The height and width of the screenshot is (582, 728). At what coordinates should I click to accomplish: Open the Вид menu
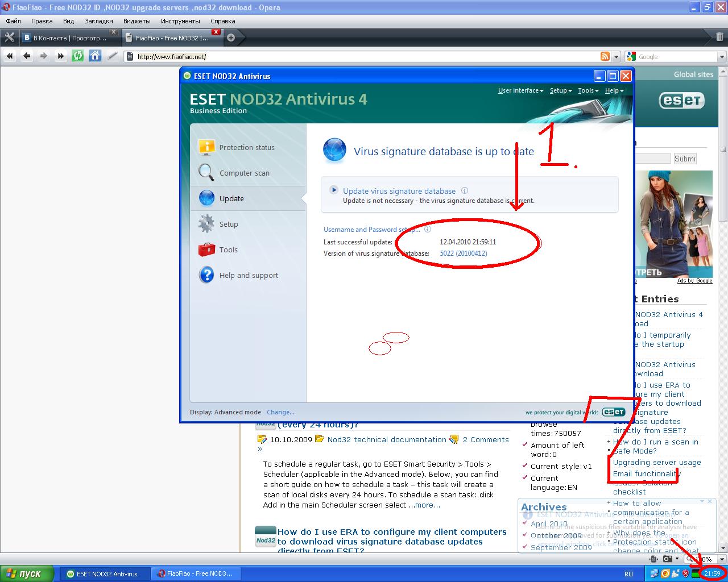69,21
